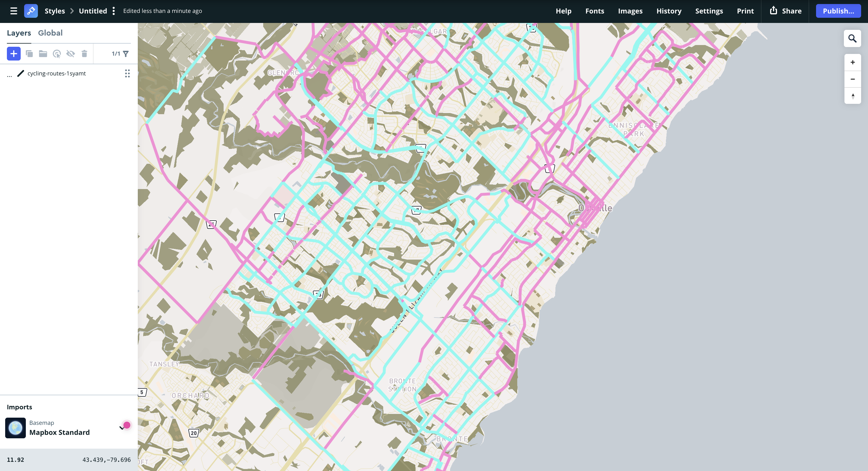The width and height of the screenshot is (868, 471).
Task: Select the cycling-routes-1syamt layer
Action: click(x=56, y=73)
